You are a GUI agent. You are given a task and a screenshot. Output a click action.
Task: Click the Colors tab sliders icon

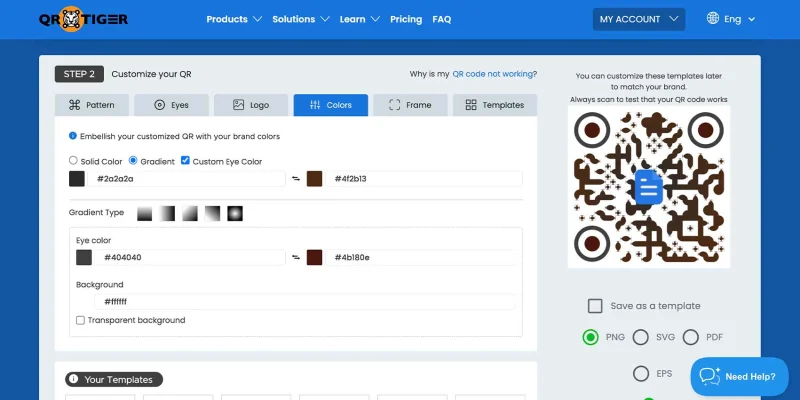[x=315, y=105]
